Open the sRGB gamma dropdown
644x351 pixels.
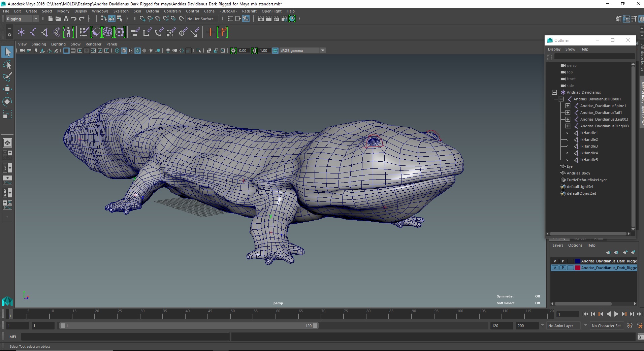[302, 51]
